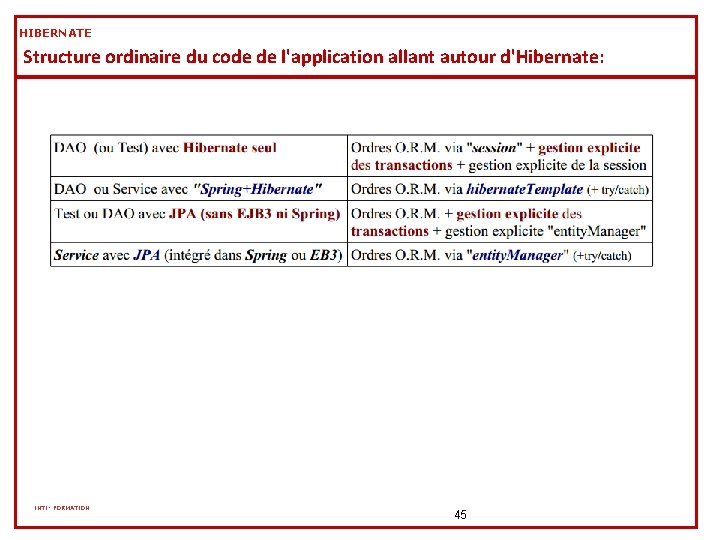Click the cell 'DAO (ou Test) avec Hibernate seul'
720x540 pixels.
(199, 156)
